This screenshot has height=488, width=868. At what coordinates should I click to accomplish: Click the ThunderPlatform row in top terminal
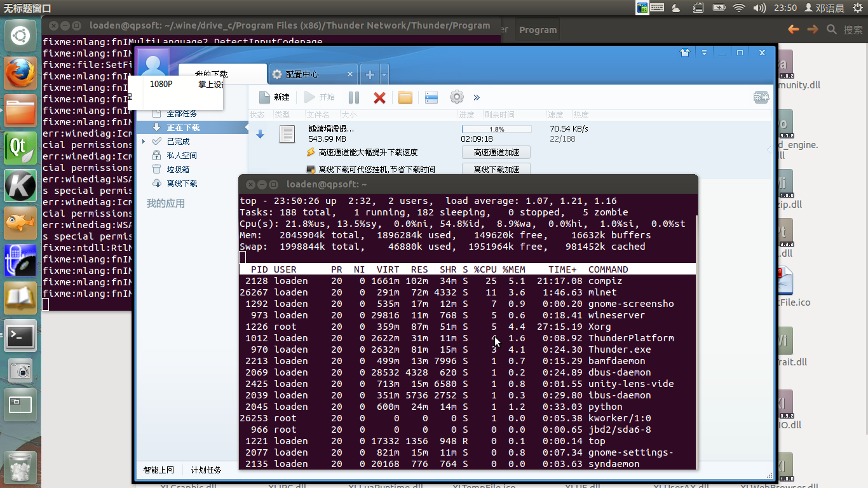467,338
